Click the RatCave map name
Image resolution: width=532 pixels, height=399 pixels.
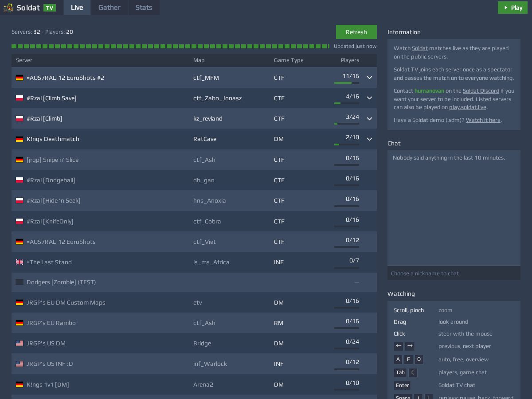[x=205, y=139]
